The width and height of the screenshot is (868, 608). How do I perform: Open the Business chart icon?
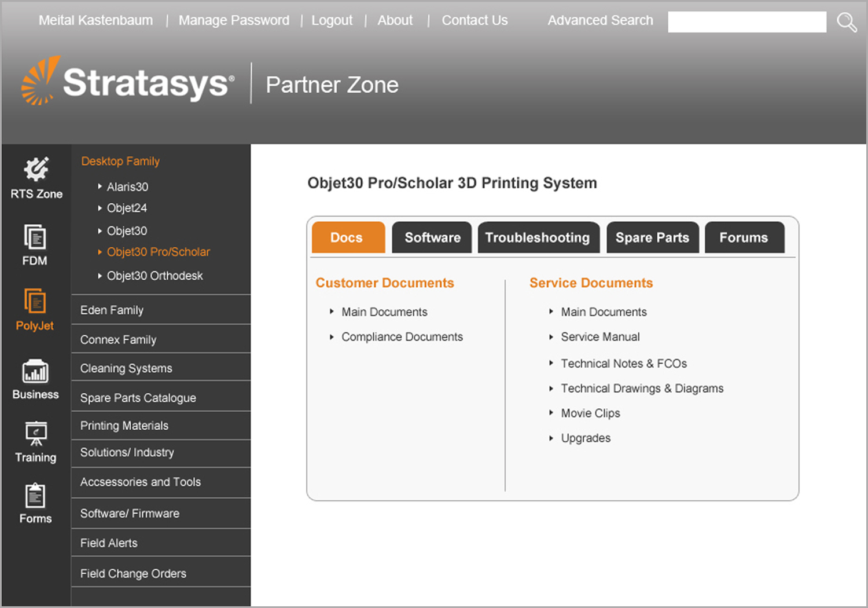click(35, 371)
